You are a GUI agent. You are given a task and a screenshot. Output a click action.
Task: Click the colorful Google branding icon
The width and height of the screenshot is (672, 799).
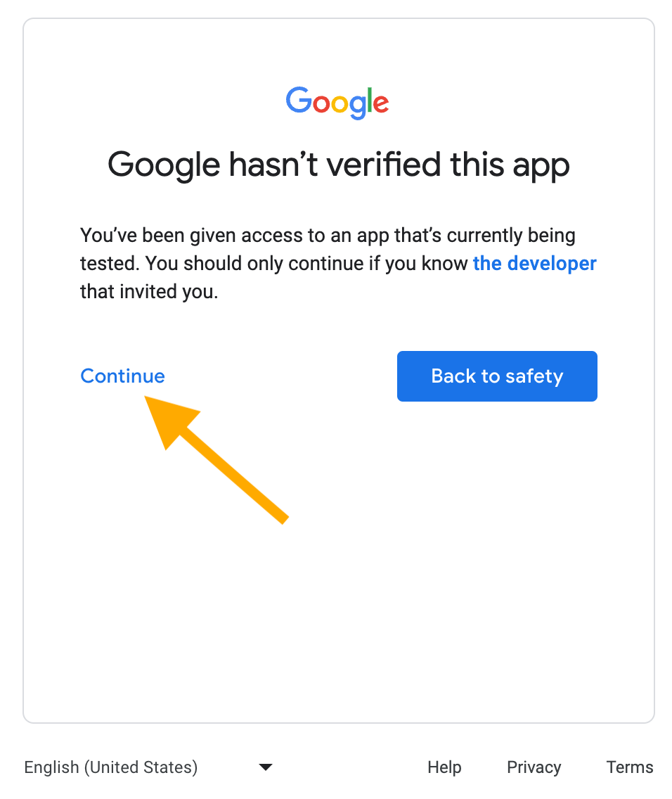pyautogui.click(x=337, y=103)
